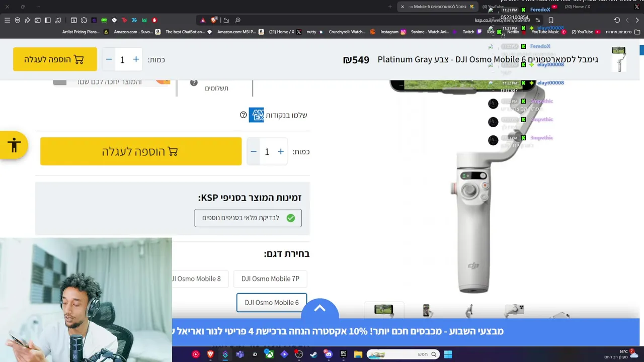The height and width of the screenshot is (362, 644).
Task: Click the large yellow add-to-cart button
Action: pyautogui.click(x=141, y=151)
